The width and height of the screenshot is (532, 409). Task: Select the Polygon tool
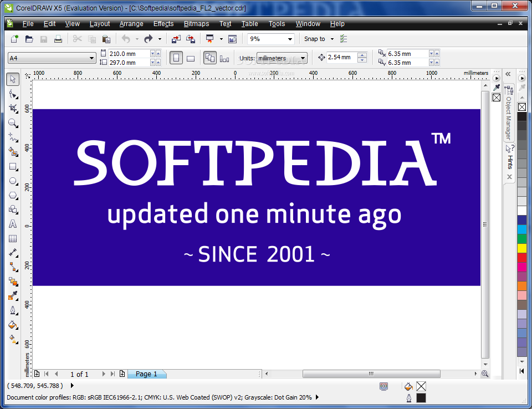[x=13, y=195]
